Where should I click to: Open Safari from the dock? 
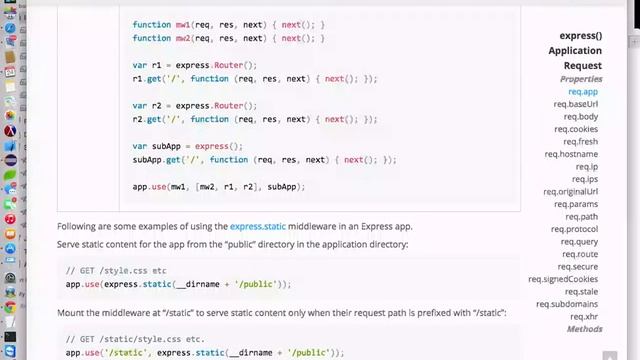(10, 28)
